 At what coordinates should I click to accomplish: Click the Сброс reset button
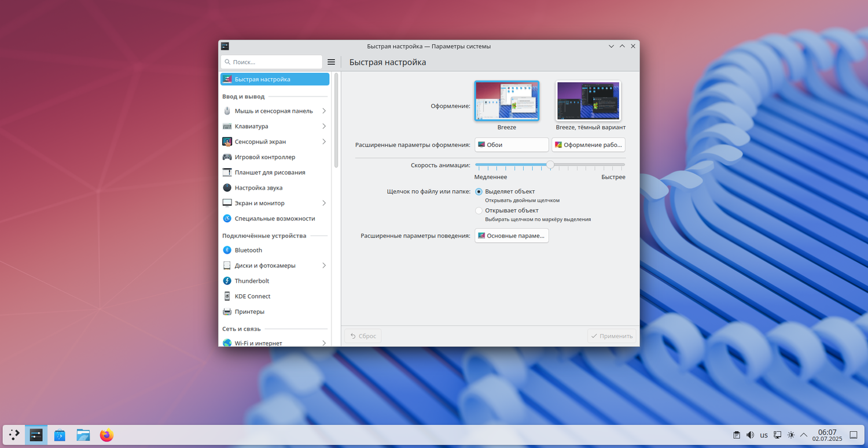point(363,336)
